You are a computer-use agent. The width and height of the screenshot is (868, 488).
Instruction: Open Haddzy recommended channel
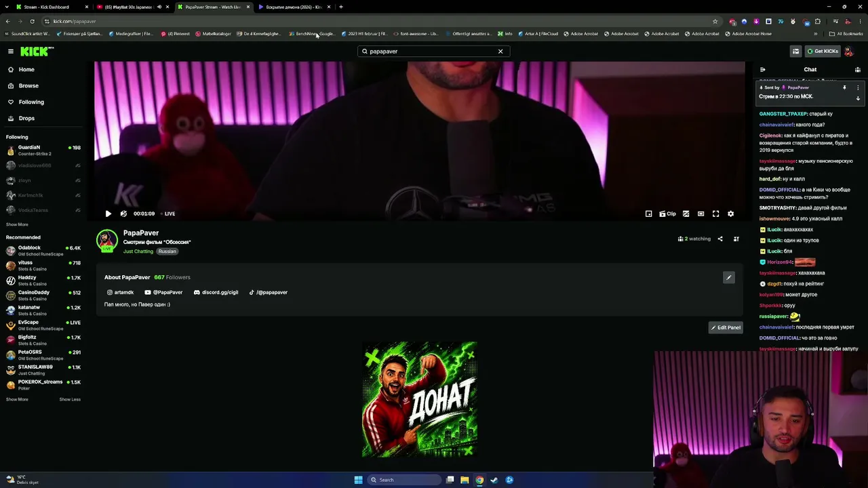coord(43,280)
